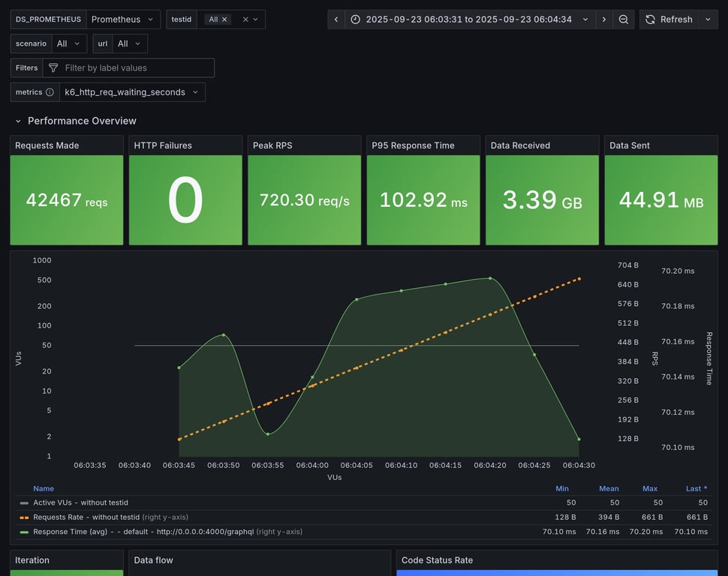Click the funnel filter icon
This screenshot has height=576, width=728.
click(53, 67)
